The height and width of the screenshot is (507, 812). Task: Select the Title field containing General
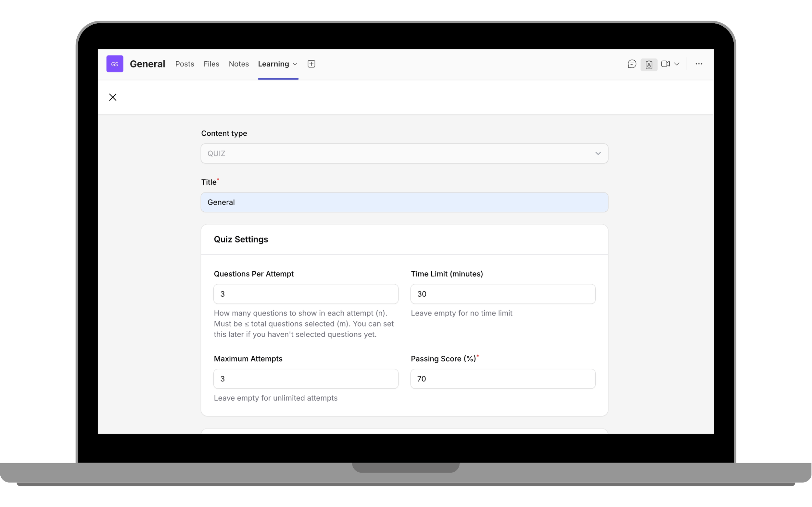(x=404, y=202)
